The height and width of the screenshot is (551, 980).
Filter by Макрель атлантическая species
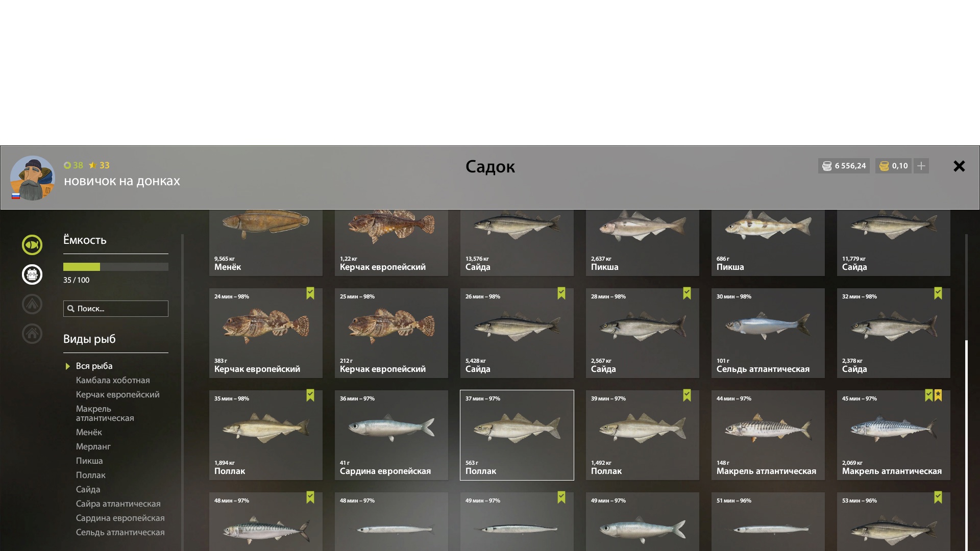point(105,413)
